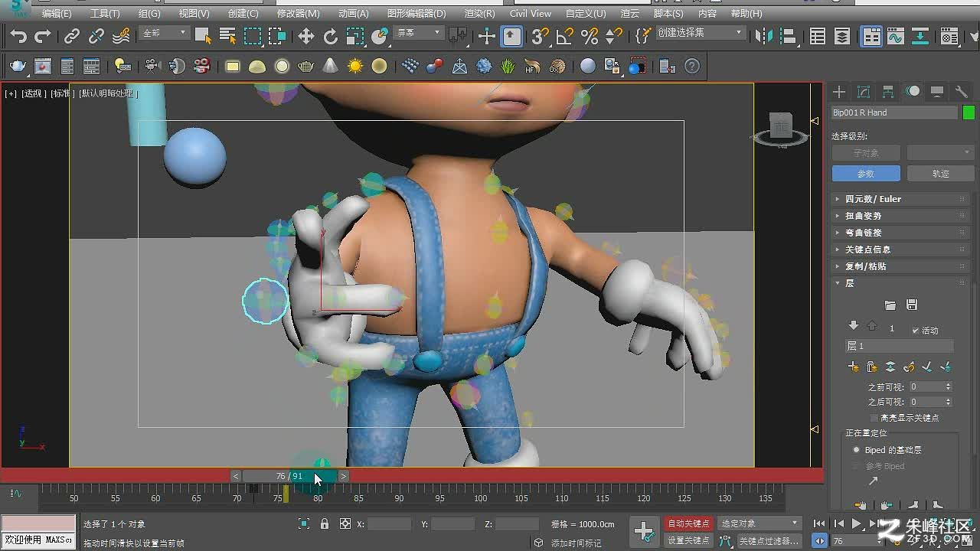Open the 动画(A) menu
Image resolution: width=980 pixels, height=551 pixels.
pos(353,13)
